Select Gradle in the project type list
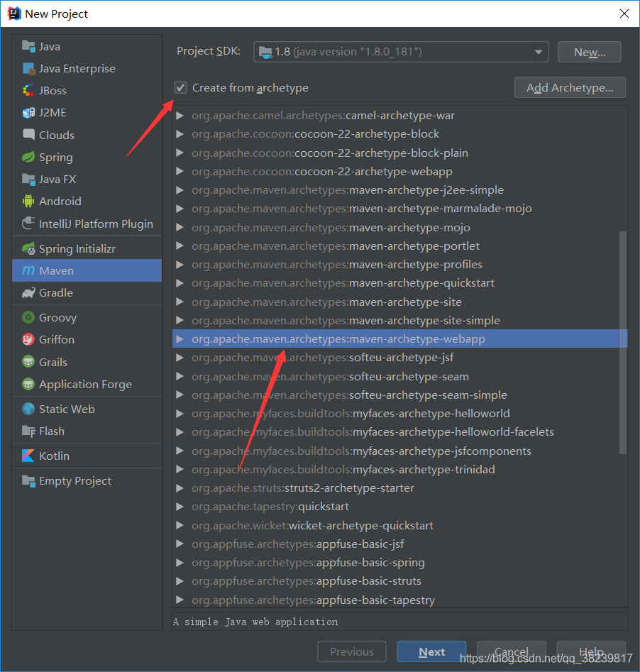The image size is (640, 672). tap(87, 293)
